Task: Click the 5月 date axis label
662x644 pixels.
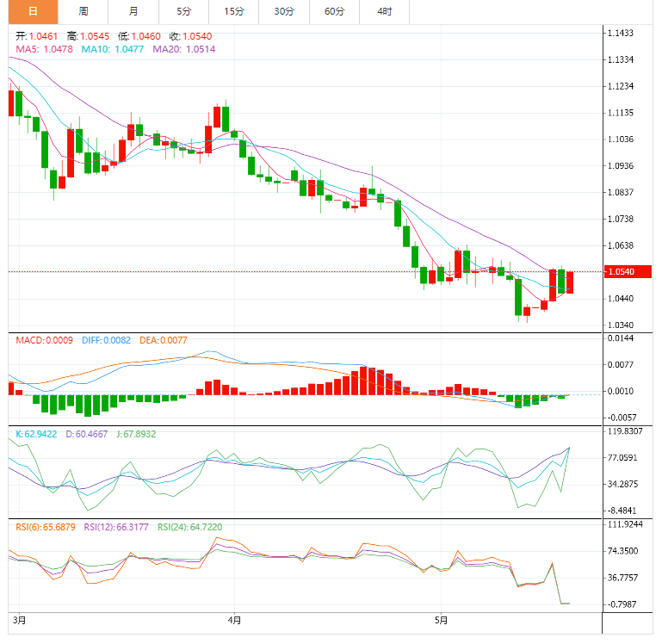Action: click(442, 621)
